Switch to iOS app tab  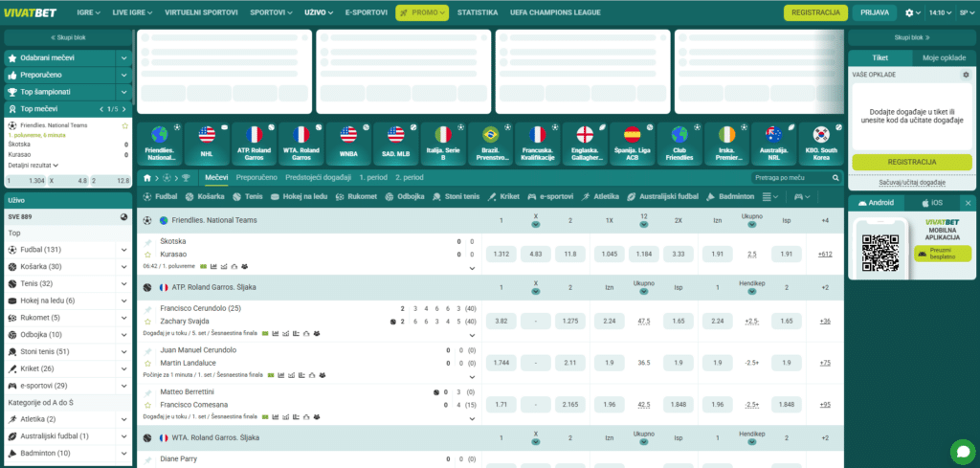(x=931, y=203)
